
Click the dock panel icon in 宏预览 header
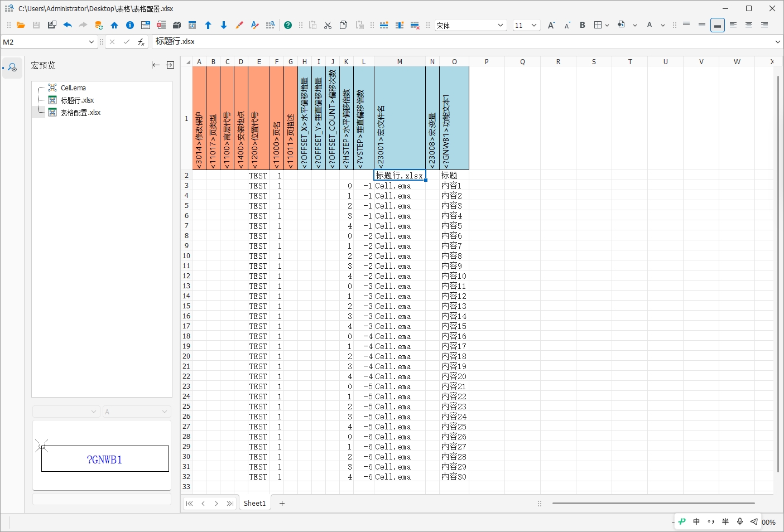tap(170, 65)
